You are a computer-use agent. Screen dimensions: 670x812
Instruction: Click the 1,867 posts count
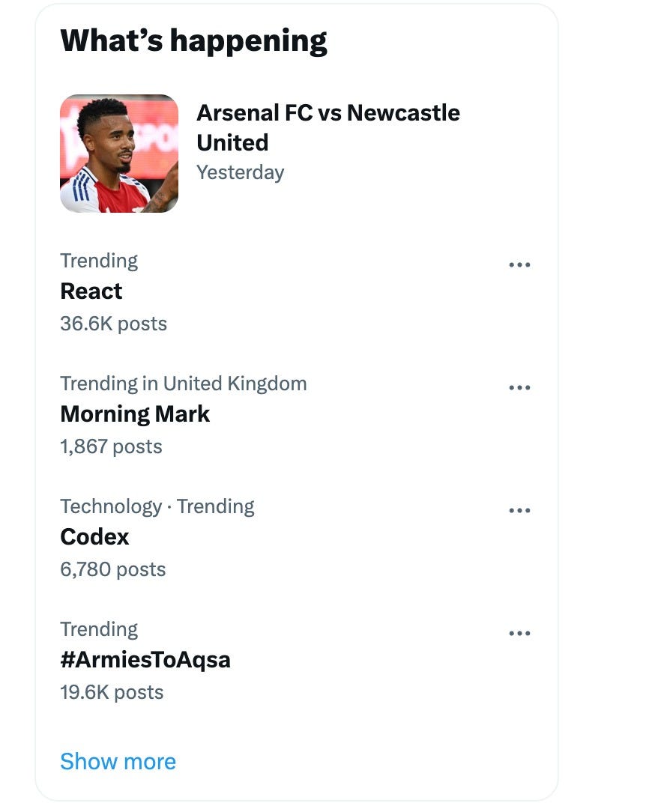coord(111,446)
